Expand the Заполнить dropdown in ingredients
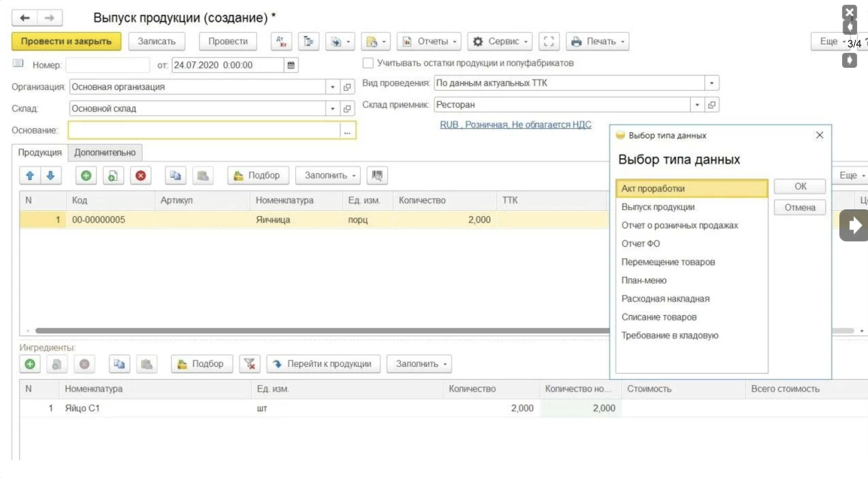868x478 pixels. coord(419,364)
